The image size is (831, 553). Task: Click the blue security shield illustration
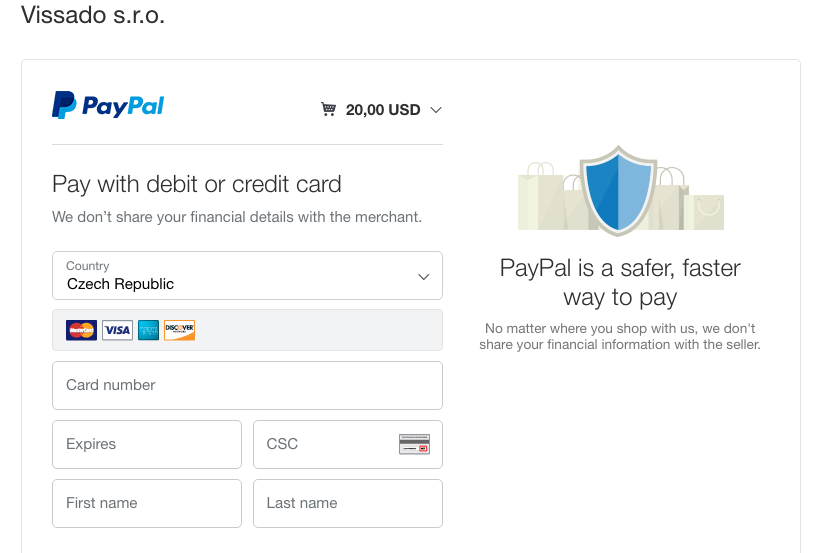pyautogui.click(x=620, y=189)
